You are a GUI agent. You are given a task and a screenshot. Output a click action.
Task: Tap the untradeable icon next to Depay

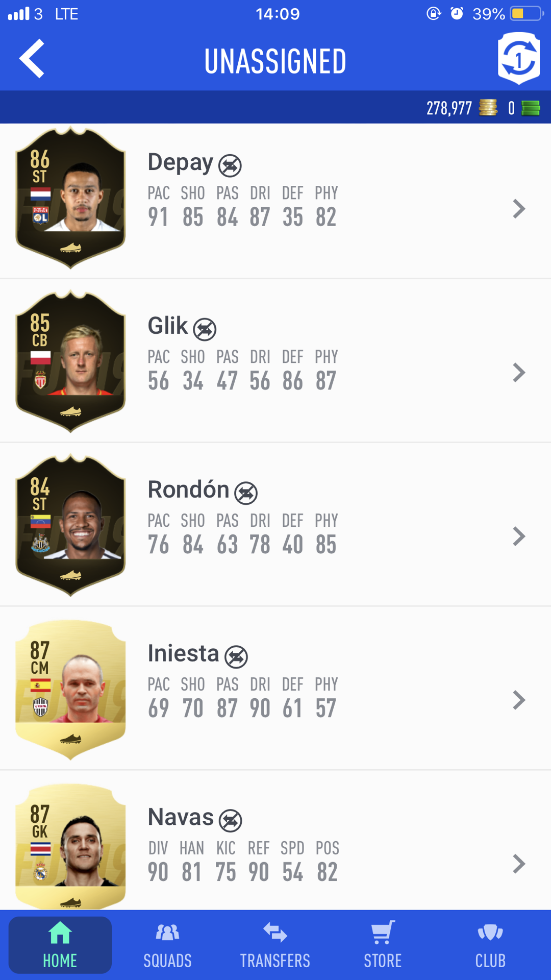[x=230, y=165]
